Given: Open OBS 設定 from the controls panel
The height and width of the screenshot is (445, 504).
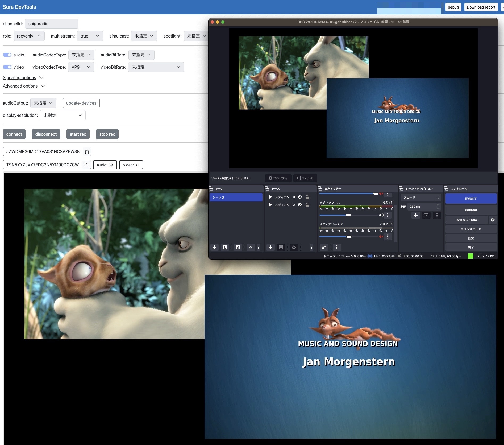Looking at the screenshot, I should point(471,238).
